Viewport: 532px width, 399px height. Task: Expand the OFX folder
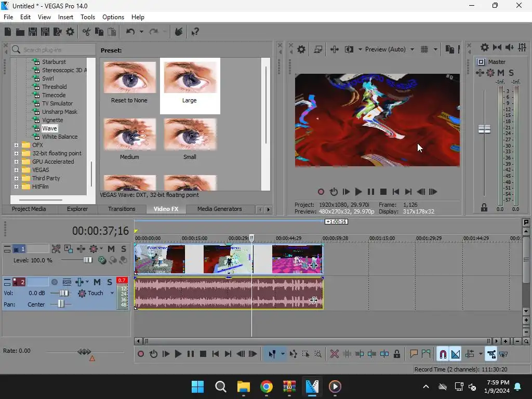coord(16,145)
